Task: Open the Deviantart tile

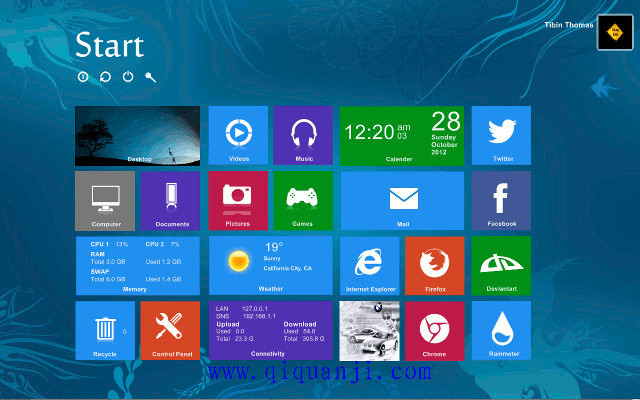Action: (x=501, y=265)
